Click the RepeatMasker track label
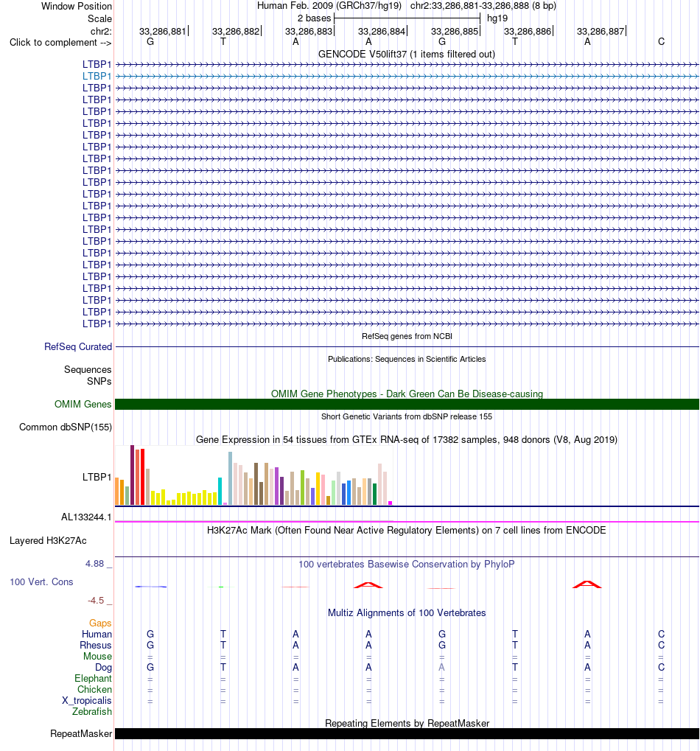The width and height of the screenshot is (700, 751). coord(81,734)
